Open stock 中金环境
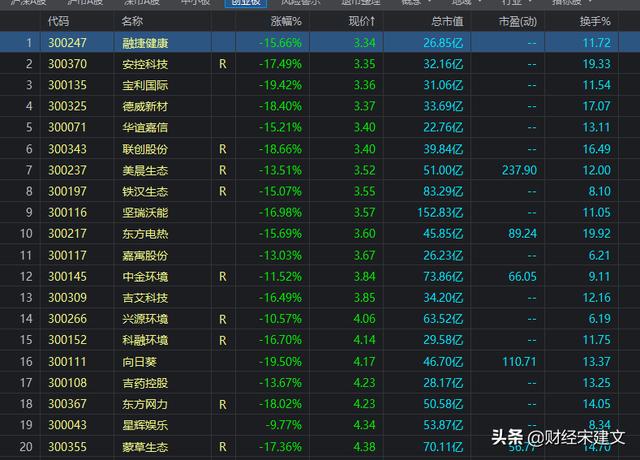 click(145, 277)
